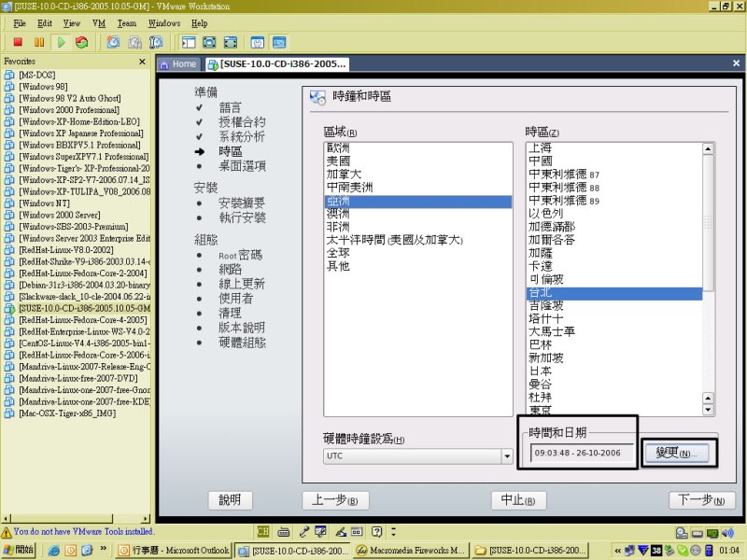Open the View menu
This screenshot has width=747, height=560.
coord(72,23)
